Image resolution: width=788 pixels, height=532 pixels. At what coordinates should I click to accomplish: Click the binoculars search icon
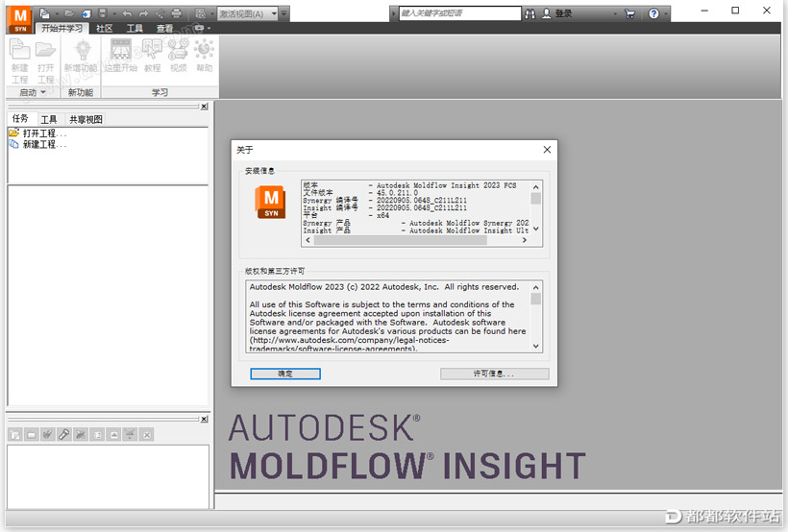[x=530, y=13]
